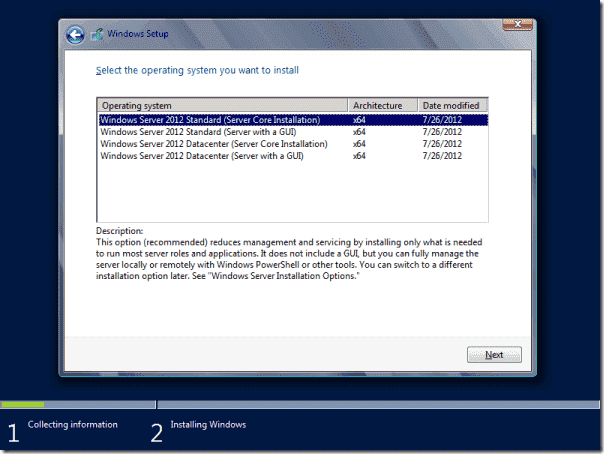Click the 7/26/2012 date in Datacenter Server Core row
The width and height of the screenshot is (604, 454).
(442, 144)
